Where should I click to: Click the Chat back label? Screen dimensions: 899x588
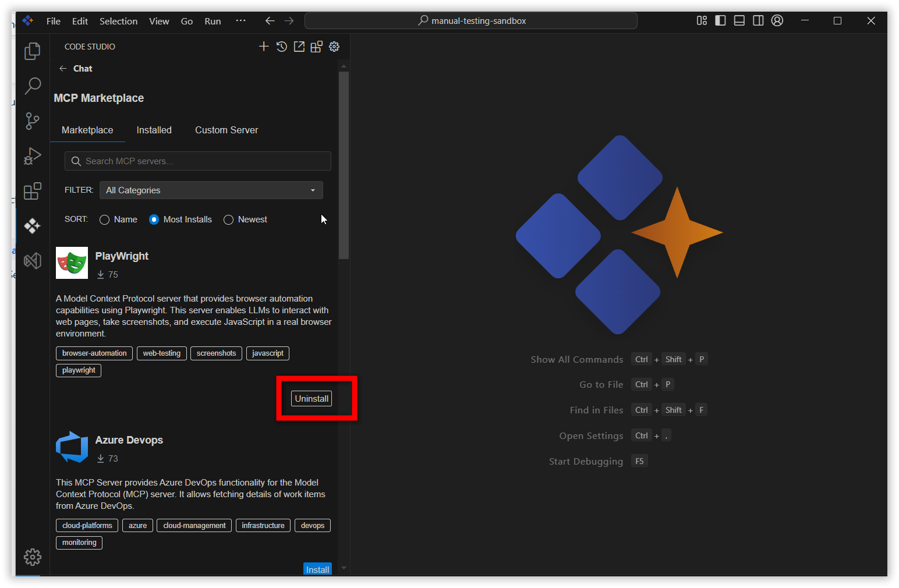[83, 69]
